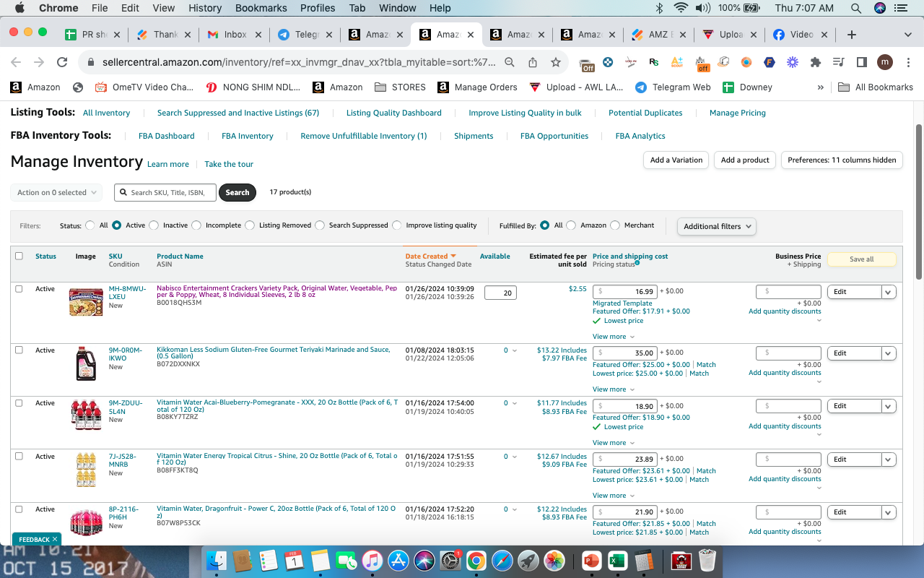Open Excel from the dock
Viewport: 924px width, 578px height.
[617, 561]
